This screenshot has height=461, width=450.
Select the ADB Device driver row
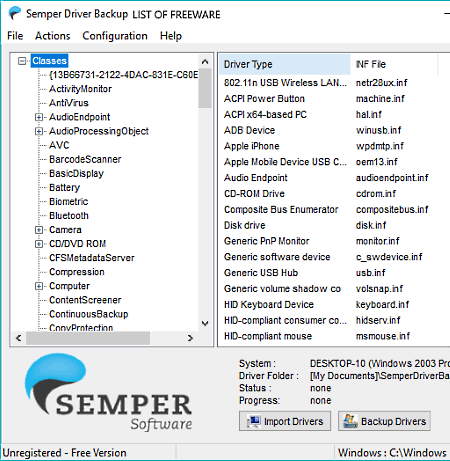pyautogui.click(x=249, y=130)
